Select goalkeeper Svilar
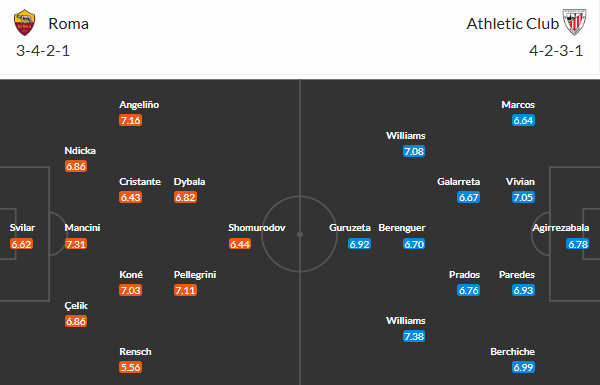The height and width of the screenshot is (385, 600). tap(22, 228)
